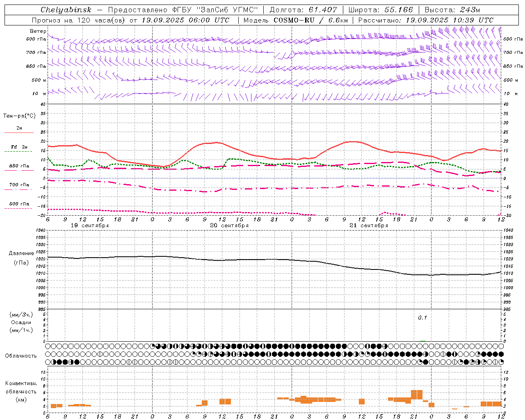This screenshot has width=525, height=420.
Task: Select the 'Широта: 55.166' latitude value
Action: click(x=380, y=10)
